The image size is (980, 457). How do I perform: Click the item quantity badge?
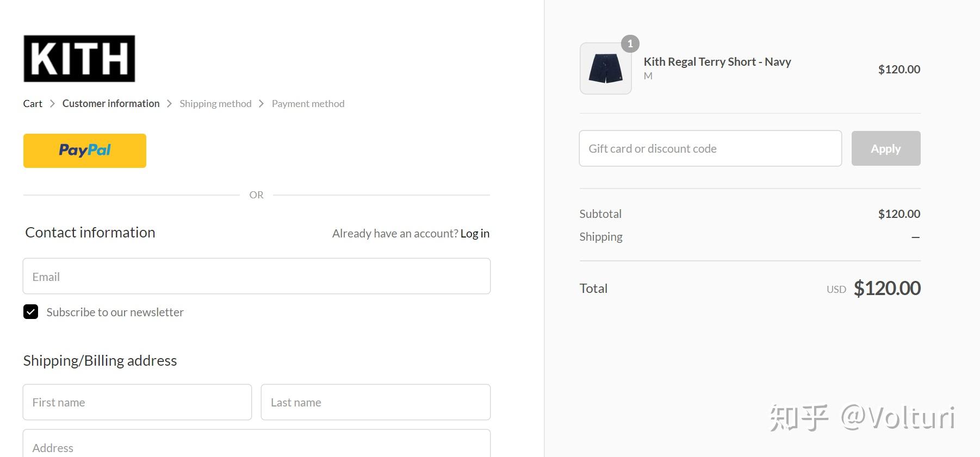[630, 44]
